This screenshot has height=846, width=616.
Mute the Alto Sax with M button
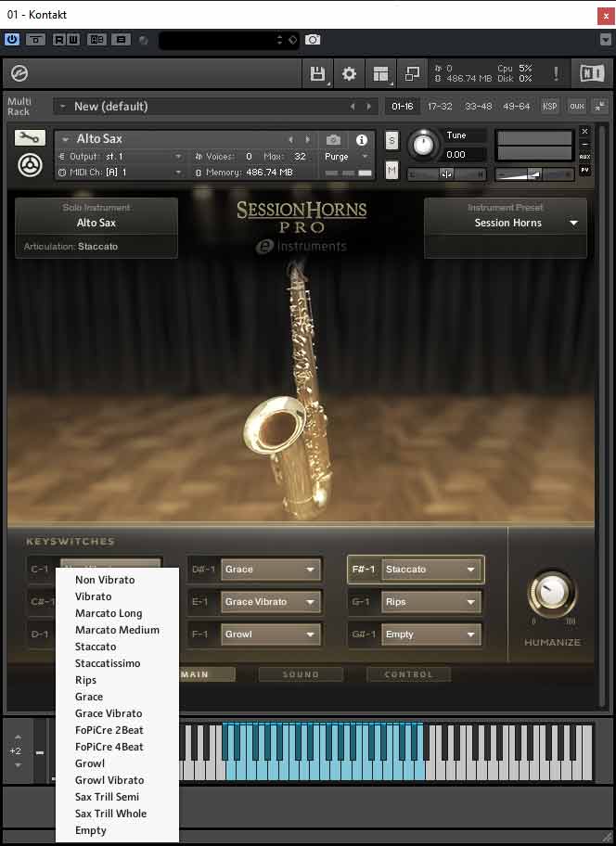click(x=391, y=171)
